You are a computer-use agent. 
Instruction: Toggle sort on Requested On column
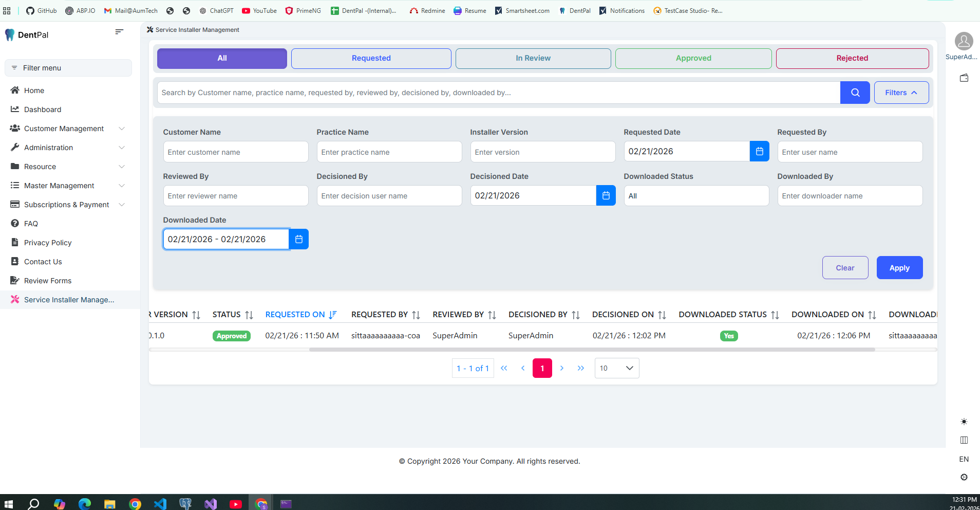[332, 315]
